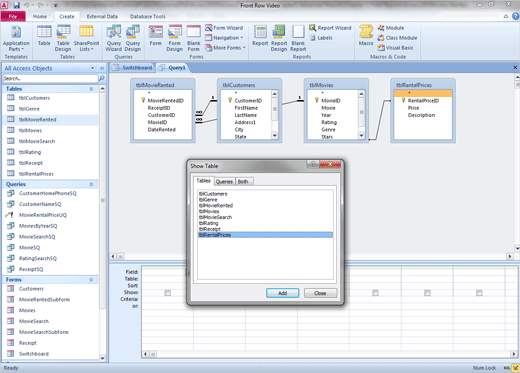The width and height of the screenshot is (520, 373).
Task: Select the Queries tab in Show Table
Action: coord(224,182)
